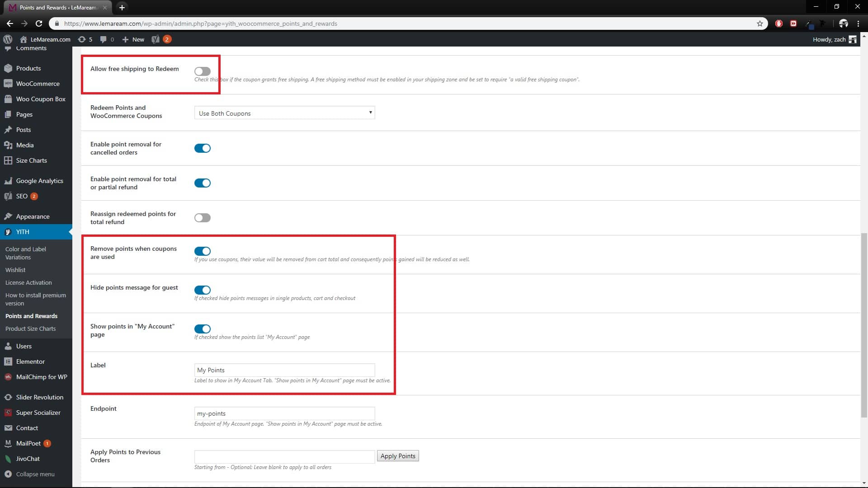This screenshot has height=488, width=868.
Task: Close the Points and Rewards browser tab
Action: click(105, 7)
